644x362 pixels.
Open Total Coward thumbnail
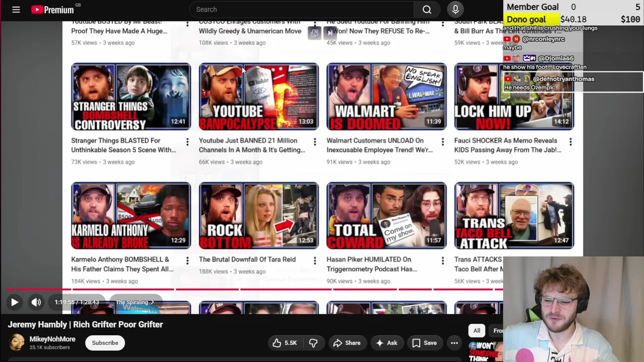(x=386, y=216)
